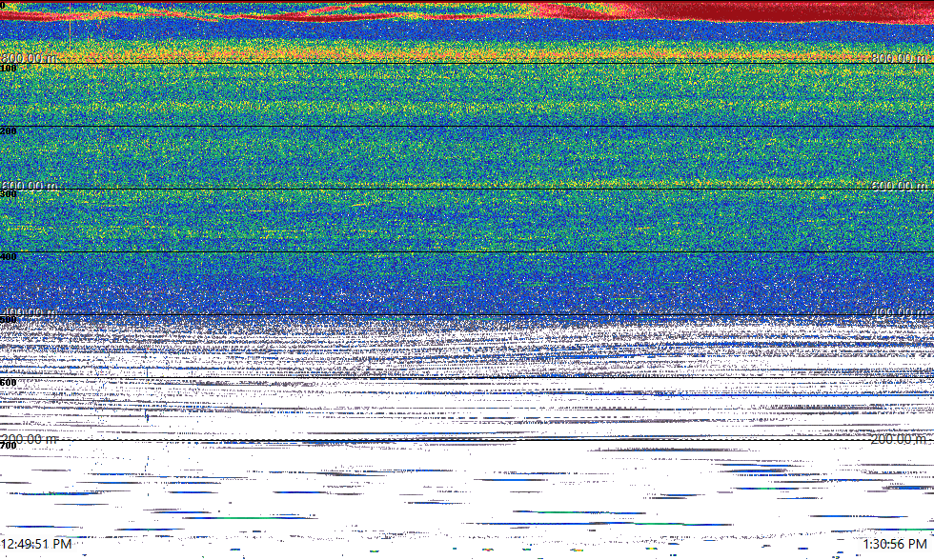Click the bold '300' depth scale label
Viewport: 934px width, 560px height.
click(9, 194)
